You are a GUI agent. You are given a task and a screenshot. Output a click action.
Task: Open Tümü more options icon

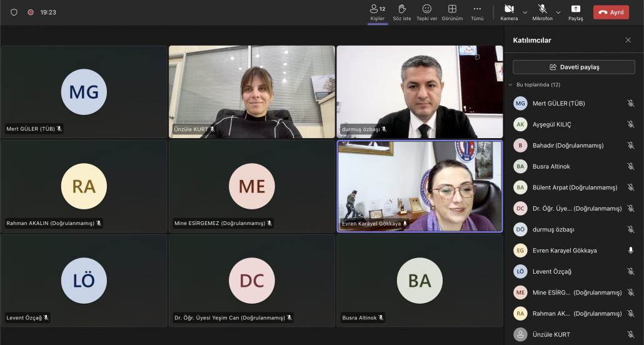point(477,9)
